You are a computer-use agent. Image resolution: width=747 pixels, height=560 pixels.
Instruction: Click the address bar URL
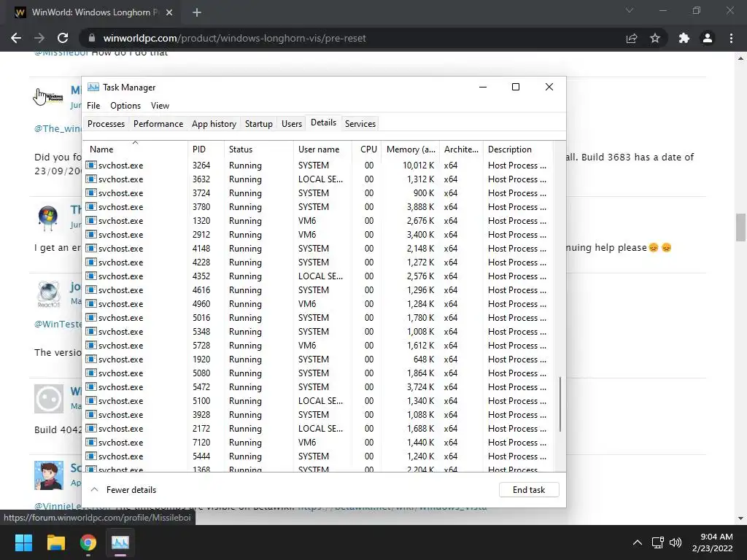[234, 38]
